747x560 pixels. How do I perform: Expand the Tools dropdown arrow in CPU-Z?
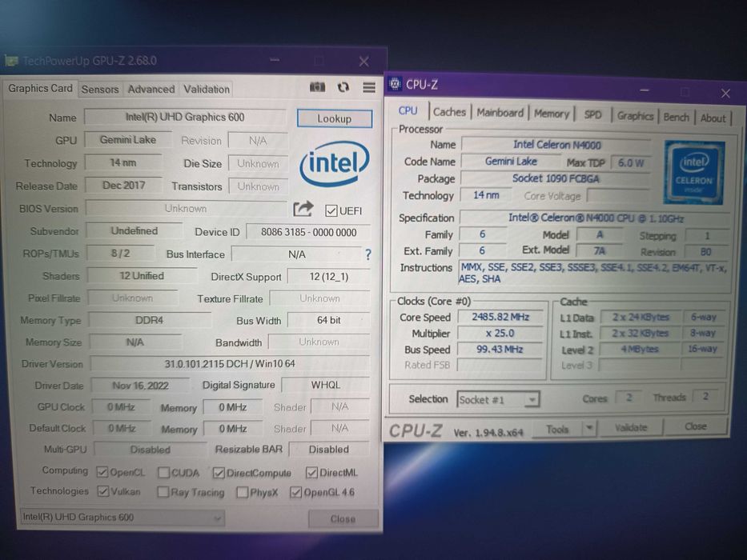point(589,428)
